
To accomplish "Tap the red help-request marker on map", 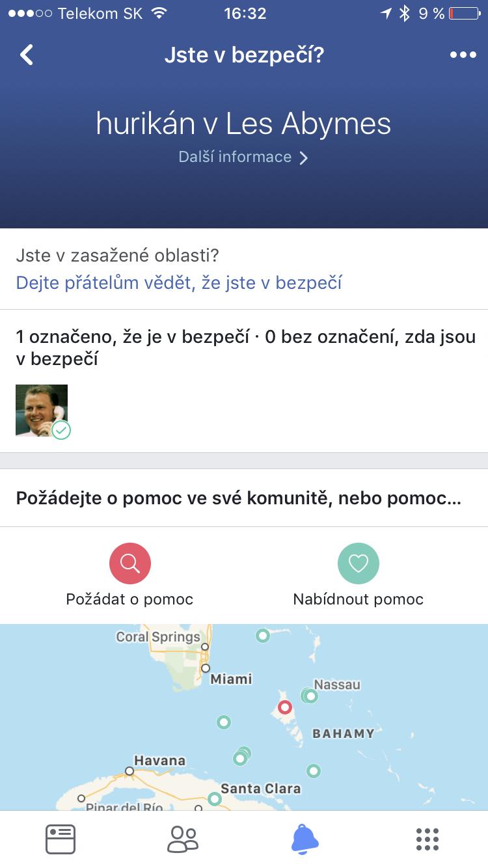I will tap(284, 707).
